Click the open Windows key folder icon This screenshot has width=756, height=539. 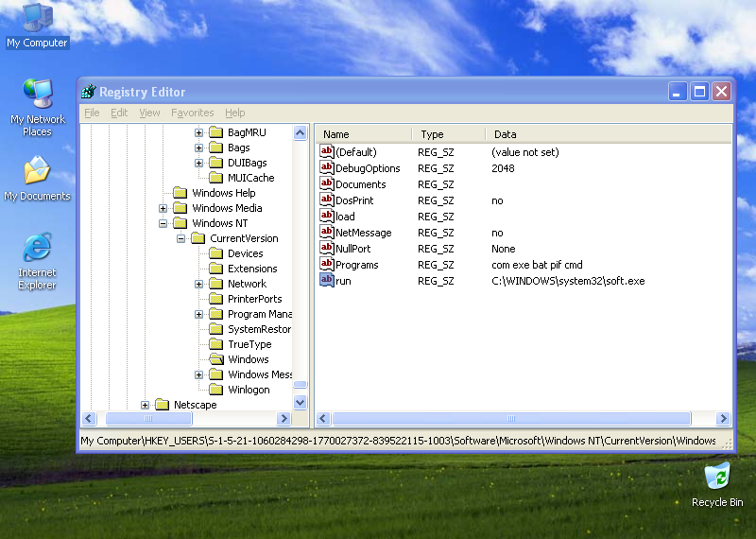pyautogui.click(x=216, y=359)
